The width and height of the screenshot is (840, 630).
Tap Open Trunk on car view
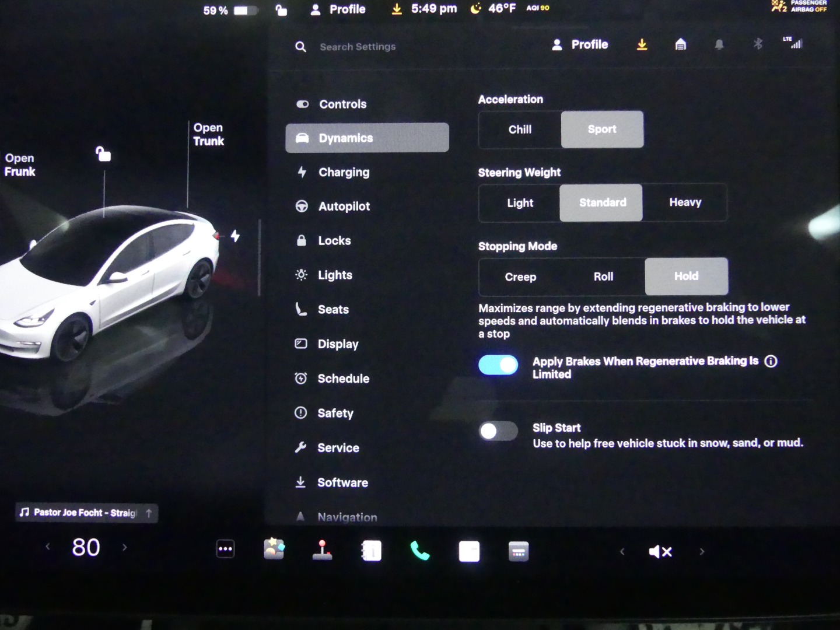pyautogui.click(x=208, y=134)
